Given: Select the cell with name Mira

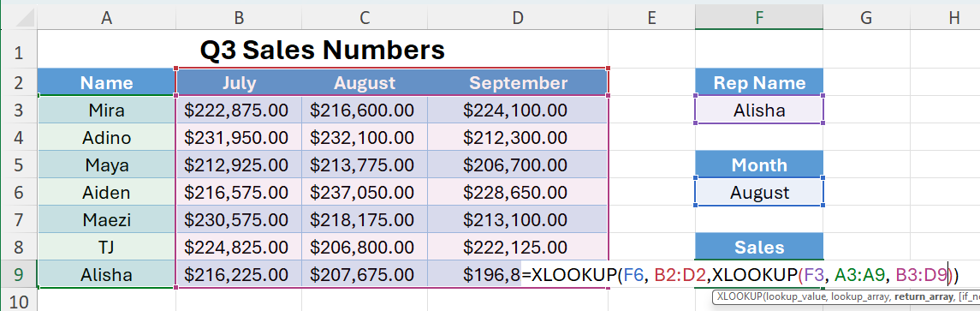Looking at the screenshot, I should (x=106, y=110).
